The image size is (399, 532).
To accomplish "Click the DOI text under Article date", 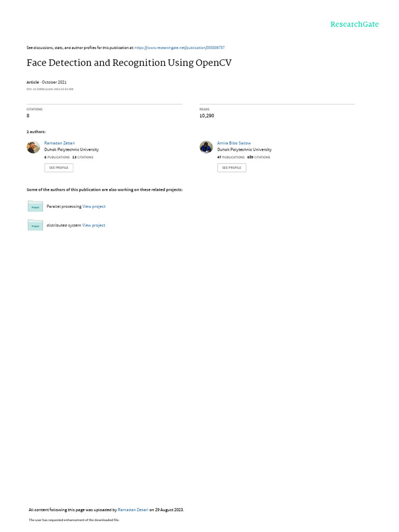I will click(x=50, y=89).
